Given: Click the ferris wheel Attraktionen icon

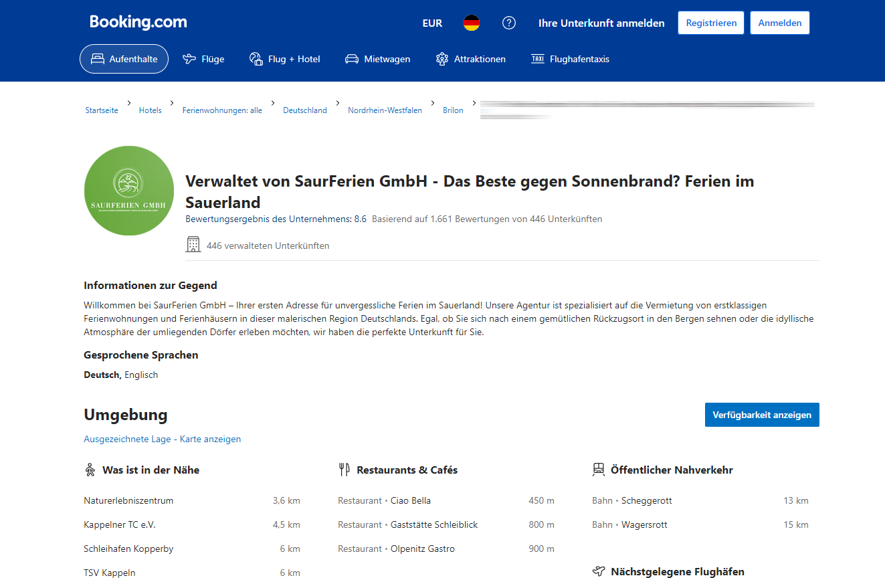Looking at the screenshot, I should click(x=441, y=59).
